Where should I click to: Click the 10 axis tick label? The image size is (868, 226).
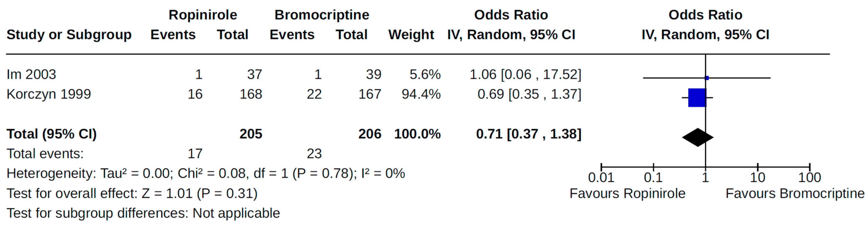758,178
